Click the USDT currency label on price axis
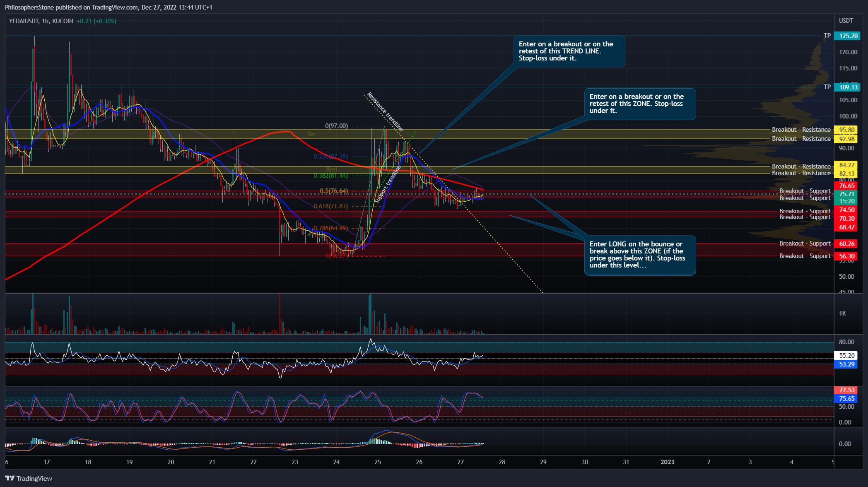This screenshot has height=487, width=868. click(x=846, y=21)
